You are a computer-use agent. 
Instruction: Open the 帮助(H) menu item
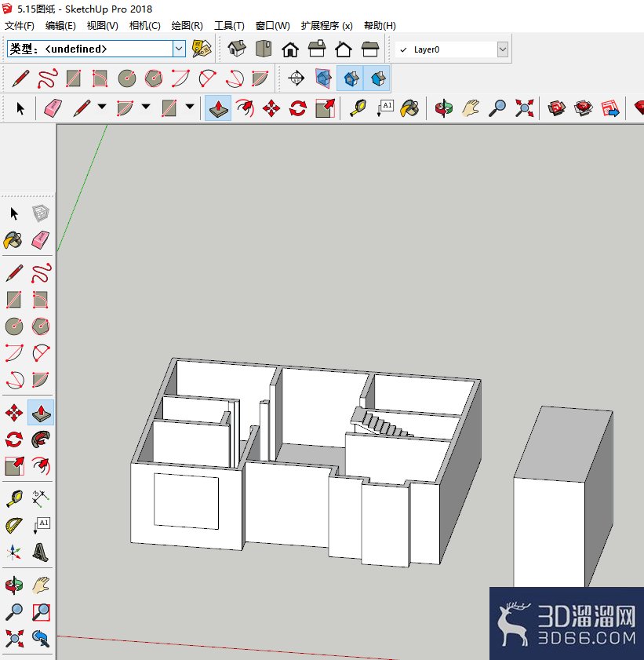(x=380, y=26)
